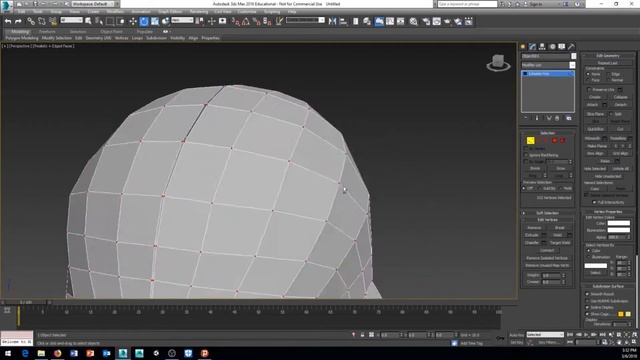
Task: Open the named selection sets dropdown
Action: click(x=305, y=20)
